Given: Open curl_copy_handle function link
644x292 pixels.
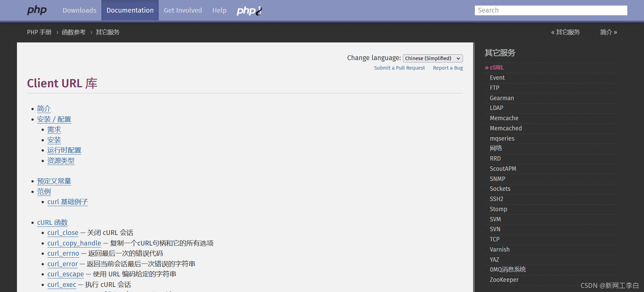Looking at the screenshot, I should [74, 243].
